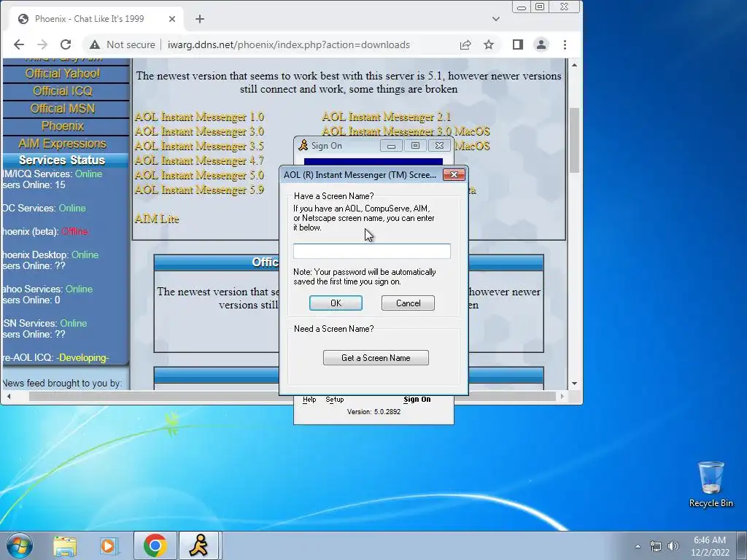The image size is (747, 560).
Task: Download AOL Instant Messenger 4.7
Action: (x=199, y=161)
